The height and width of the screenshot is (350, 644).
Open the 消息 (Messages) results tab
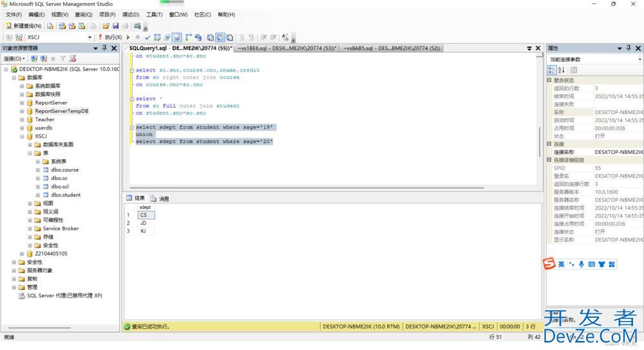point(160,199)
